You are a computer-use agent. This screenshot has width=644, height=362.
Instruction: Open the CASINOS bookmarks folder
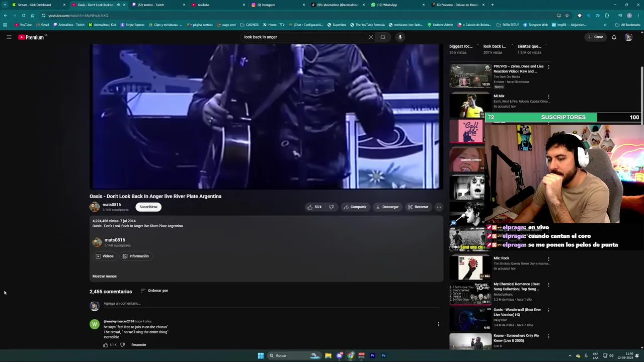pyautogui.click(x=249, y=25)
